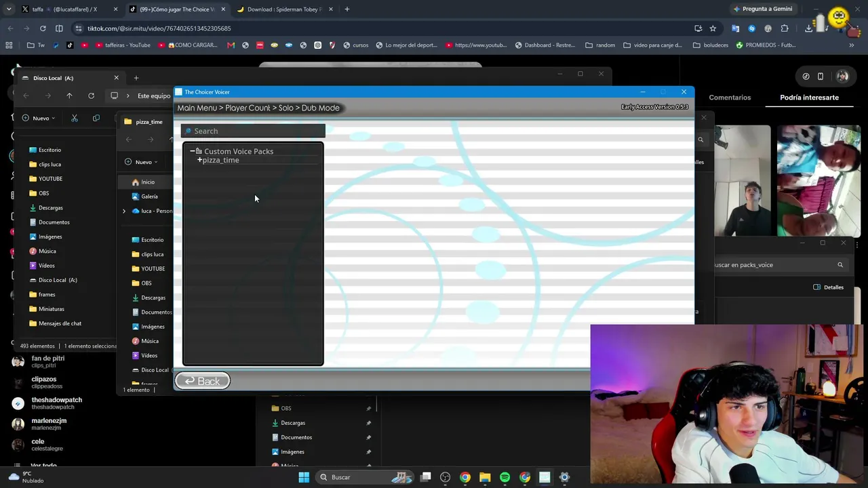Open Descargas in the bottom Explorer list

point(288,423)
